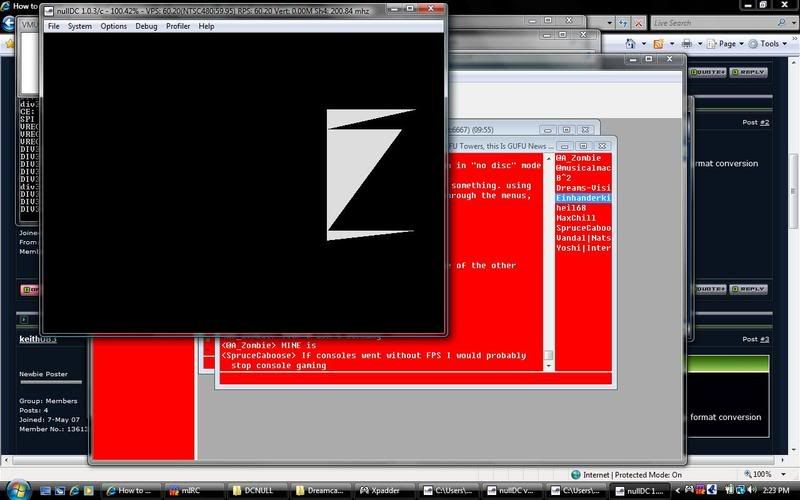Select Dreams-Visi in mIRC nick list
Viewport: 800px width, 500px height.
[583, 188]
